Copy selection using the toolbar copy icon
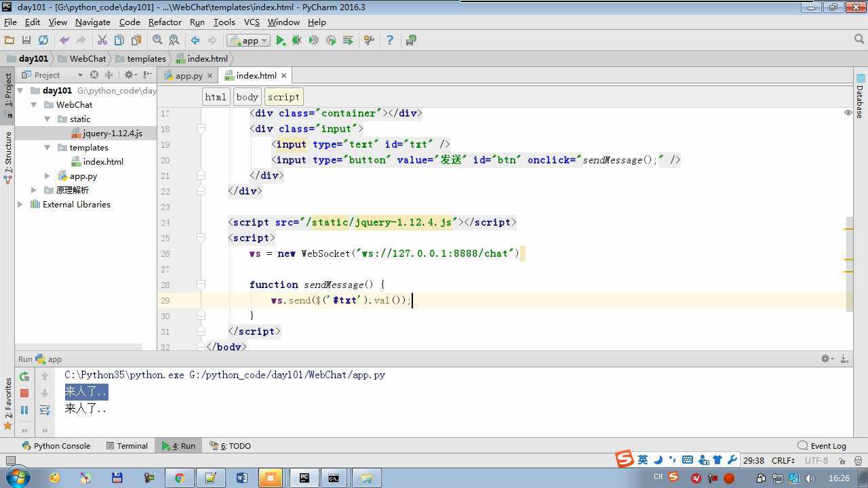Viewport: 868px width, 488px height. coord(119,41)
